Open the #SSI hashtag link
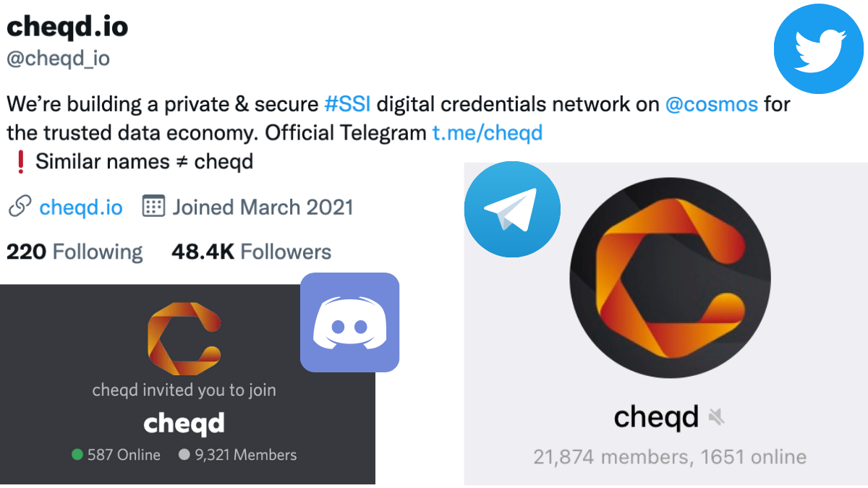This screenshot has width=868, height=488. pyautogui.click(x=347, y=104)
